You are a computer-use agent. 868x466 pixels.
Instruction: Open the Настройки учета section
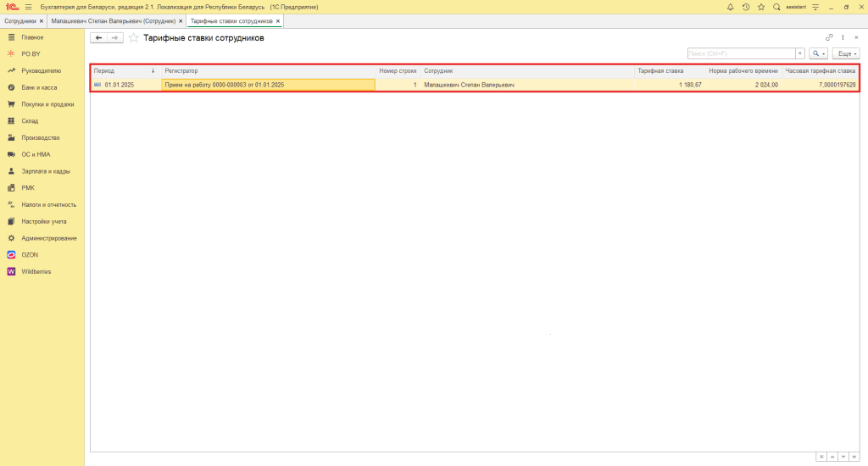point(42,221)
